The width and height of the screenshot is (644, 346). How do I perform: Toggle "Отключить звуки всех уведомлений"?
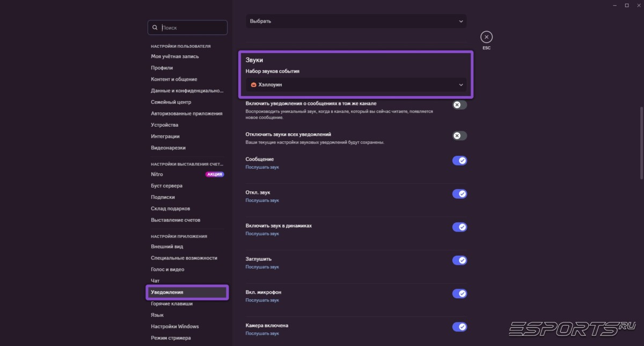coord(459,135)
